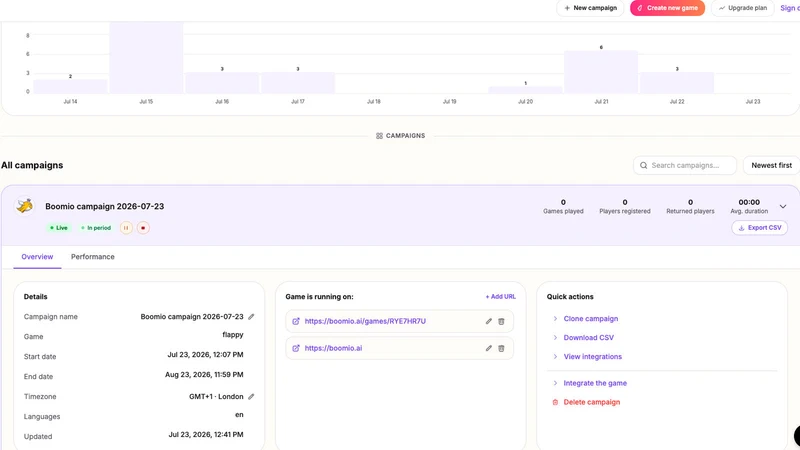Click the Jul 14 chart bar
800x450 pixels.
click(70, 86)
